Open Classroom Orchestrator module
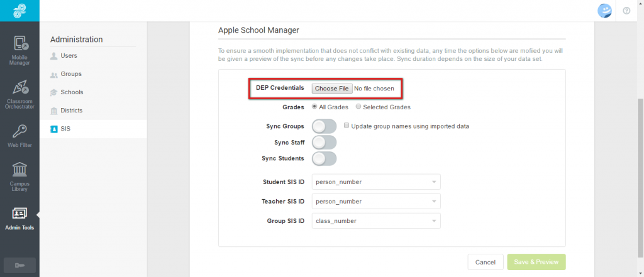The image size is (644, 277). coord(19,94)
